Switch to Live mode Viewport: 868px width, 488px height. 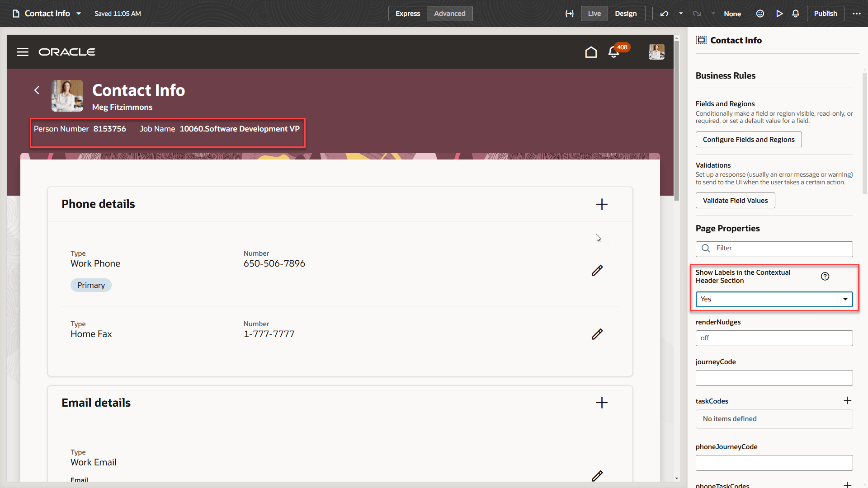(594, 14)
